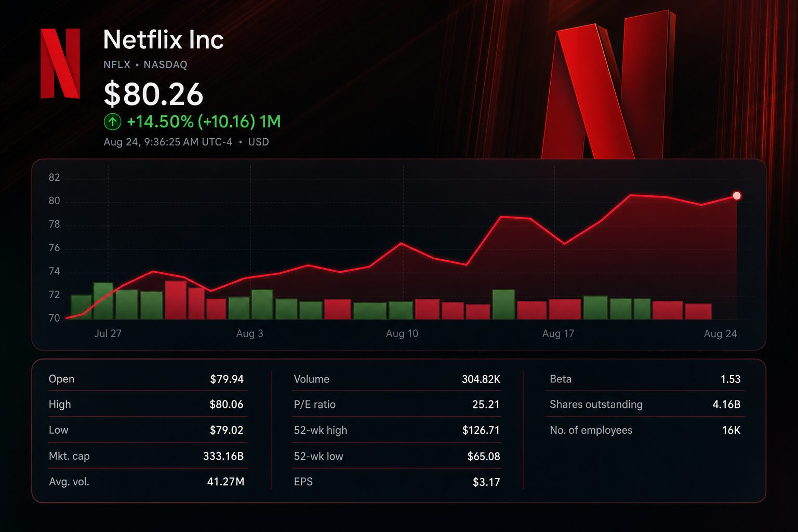Click the Aug 3 date axis label
The height and width of the screenshot is (532, 798).
pyautogui.click(x=249, y=334)
